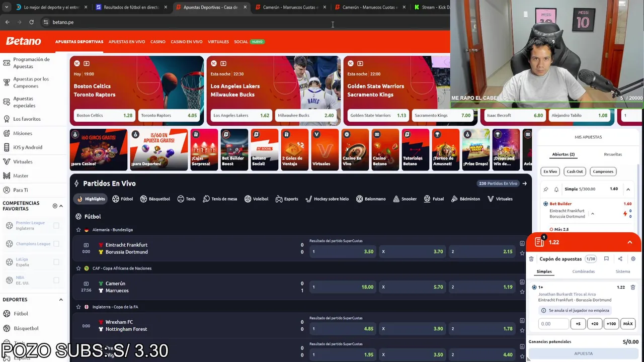Open Virtuales in the left sidebar
644x362 pixels.
pyautogui.click(x=23, y=162)
